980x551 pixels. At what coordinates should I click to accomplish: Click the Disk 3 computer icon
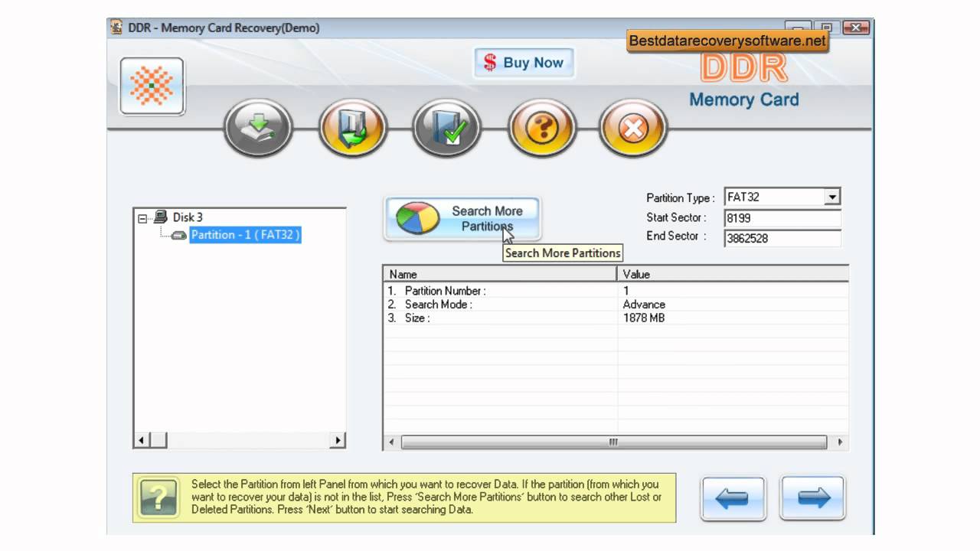(161, 217)
